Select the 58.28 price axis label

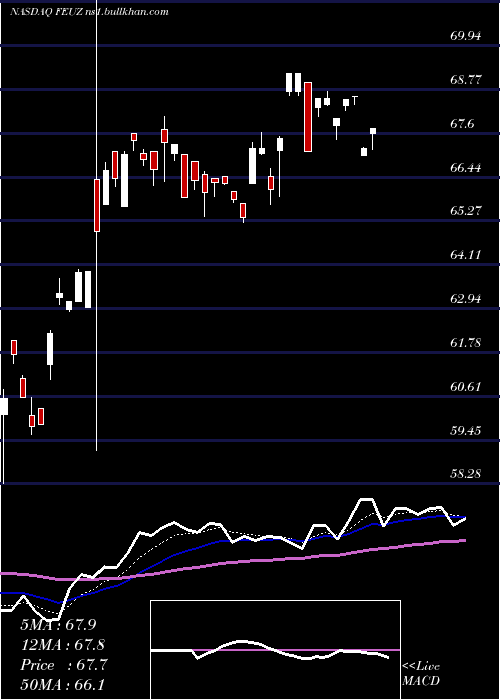(x=466, y=474)
